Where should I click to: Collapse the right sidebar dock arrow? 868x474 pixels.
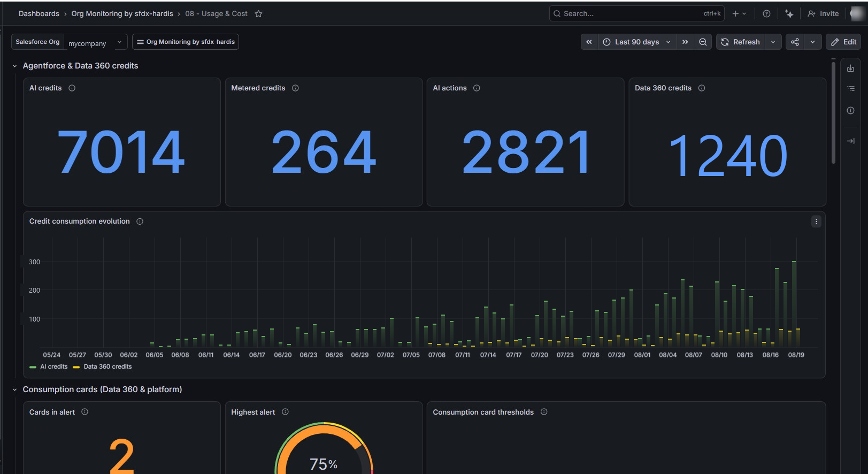[851, 141]
